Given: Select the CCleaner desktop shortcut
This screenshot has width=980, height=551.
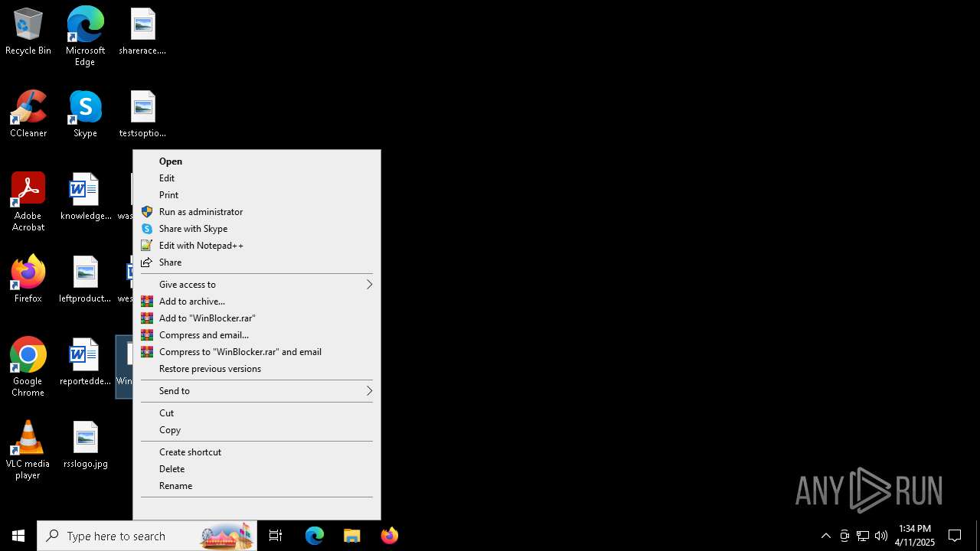Looking at the screenshot, I should [28, 115].
